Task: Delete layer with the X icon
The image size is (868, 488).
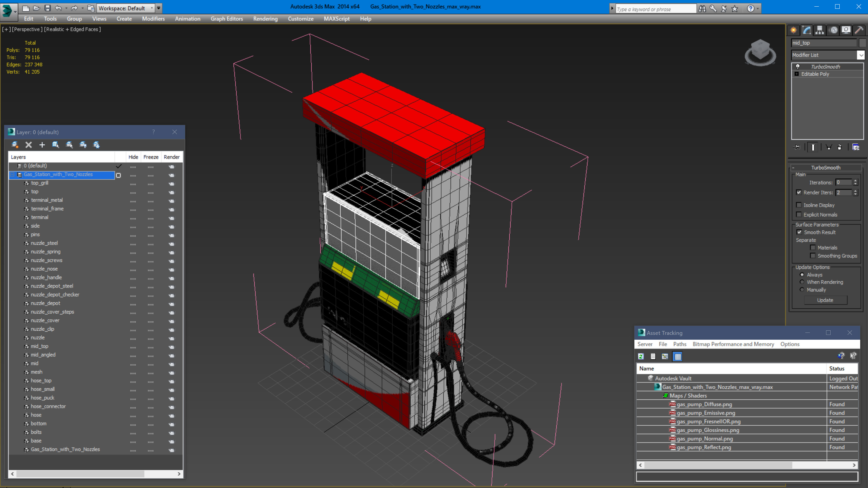Action: 29,145
